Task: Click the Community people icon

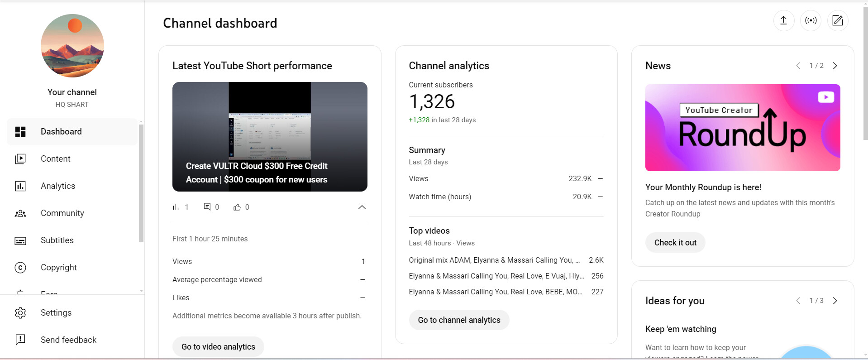Action: pyautogui.click(x=20, y=213)
